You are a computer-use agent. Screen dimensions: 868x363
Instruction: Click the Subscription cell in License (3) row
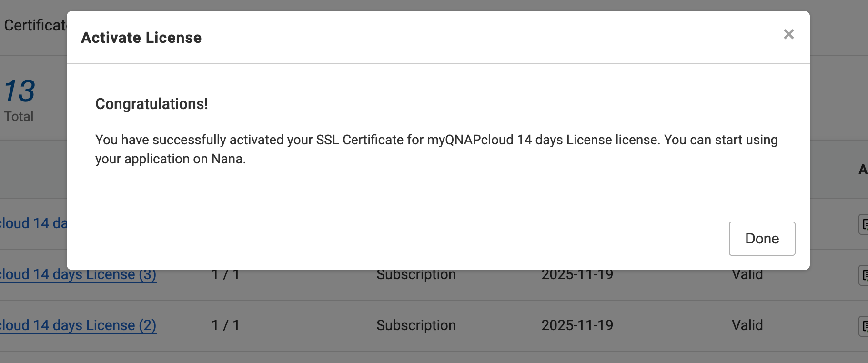pos(416,275)
